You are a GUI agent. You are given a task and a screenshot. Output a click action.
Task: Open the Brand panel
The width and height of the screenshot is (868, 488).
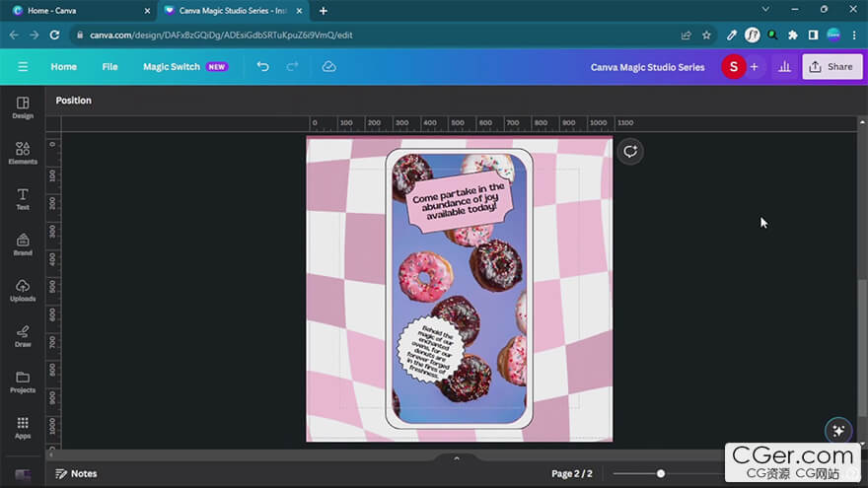pos(23,244)
